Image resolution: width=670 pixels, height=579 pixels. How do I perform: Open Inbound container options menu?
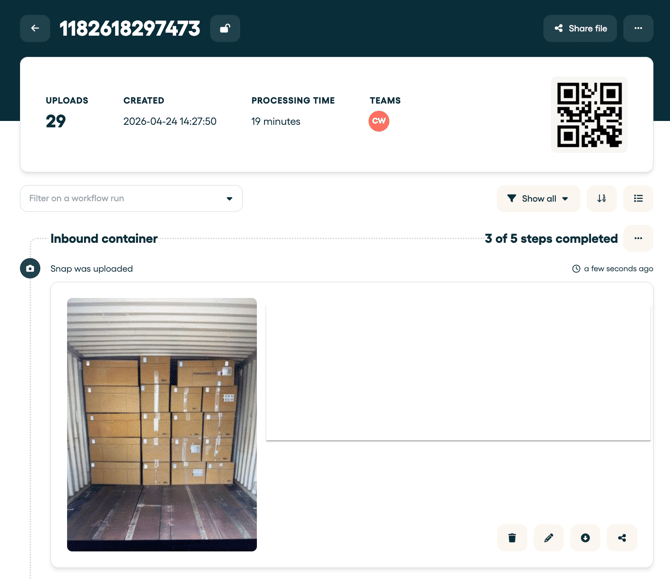tap(638, 239)
